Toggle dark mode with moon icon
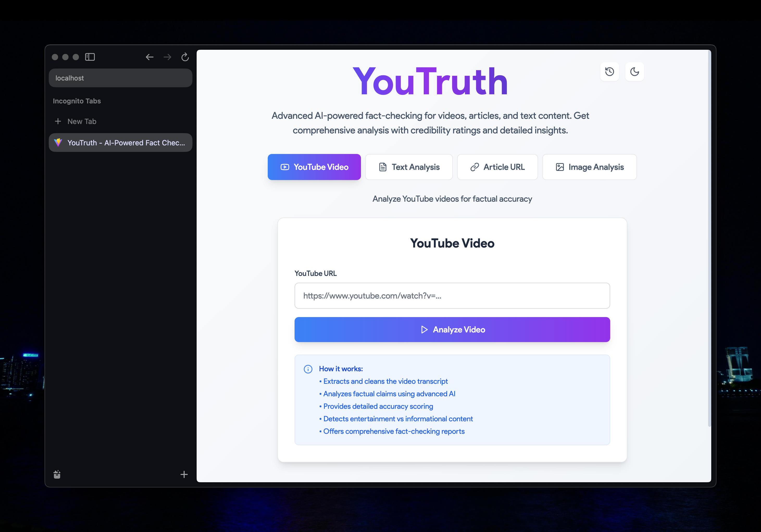This screenshot has height=532, width=761. tap(634, 72)
